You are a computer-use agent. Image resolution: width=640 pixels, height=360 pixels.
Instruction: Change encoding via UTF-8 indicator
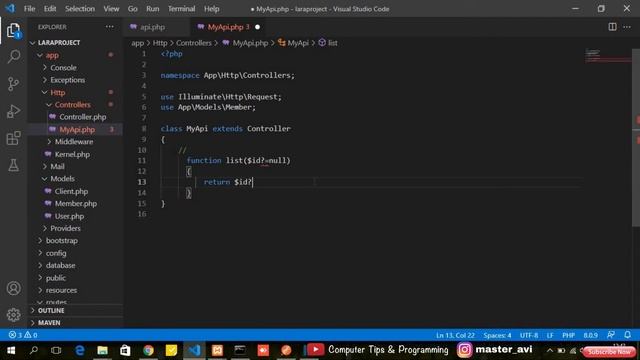tap(529, 335)
